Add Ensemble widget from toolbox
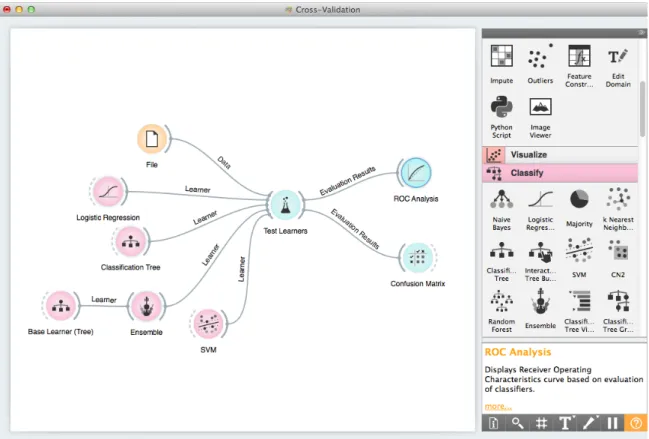 (x=540, y=308)
